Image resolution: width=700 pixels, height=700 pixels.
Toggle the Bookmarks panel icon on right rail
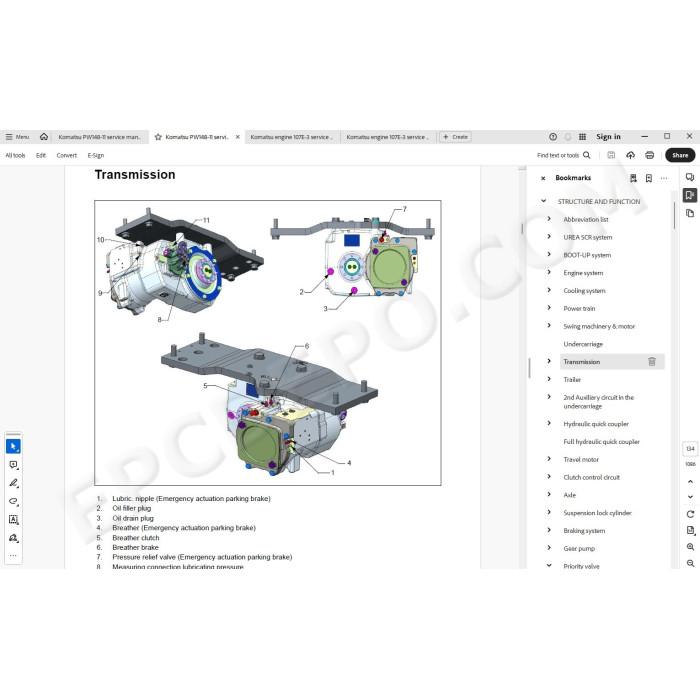pos(690,195)
